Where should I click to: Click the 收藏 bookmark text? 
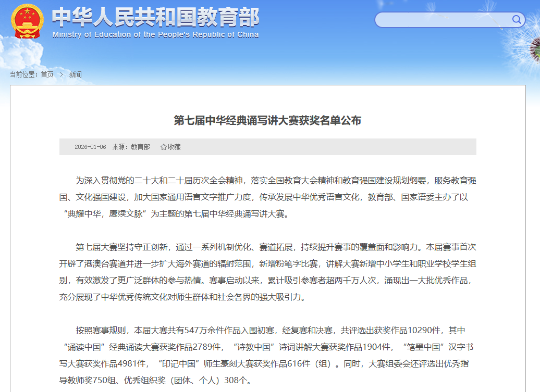click(174, 147)
